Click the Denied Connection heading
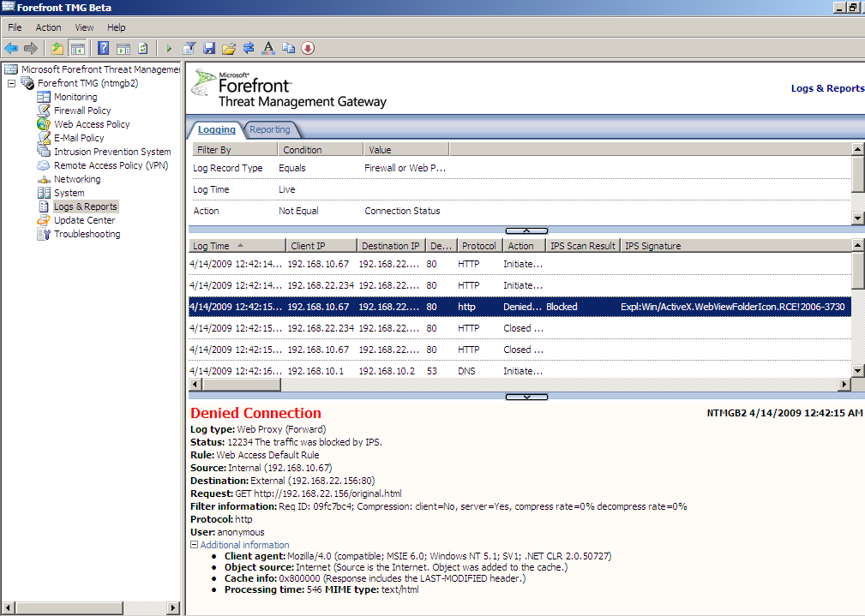Image resolution: width=865 pixels, height=616 pixels. coord(255,413)
